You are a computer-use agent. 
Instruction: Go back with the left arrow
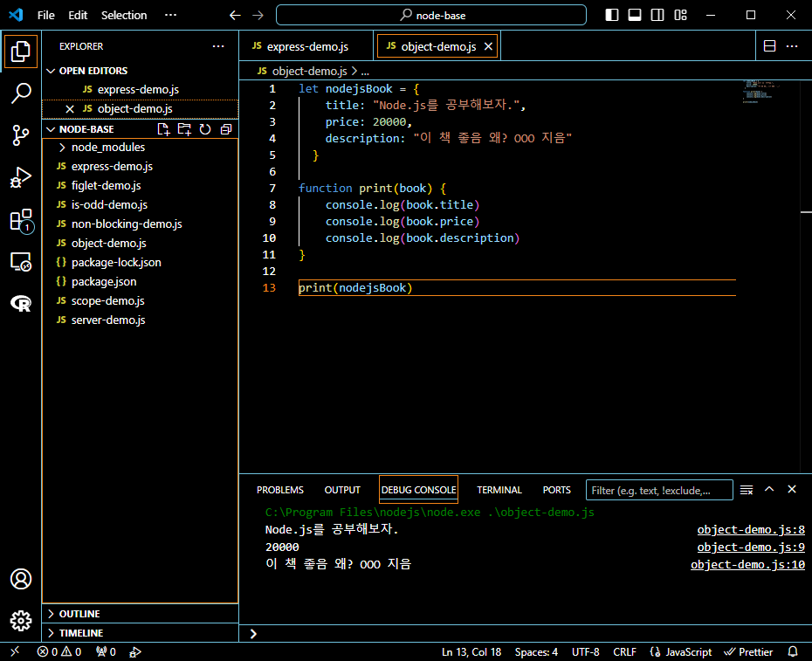point(235,15)
